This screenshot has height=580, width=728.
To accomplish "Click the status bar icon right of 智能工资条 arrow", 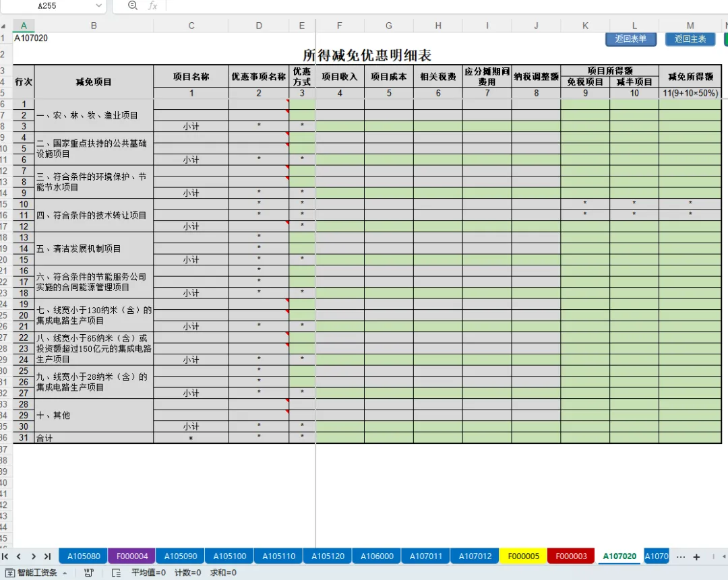I will click(89, 573).
